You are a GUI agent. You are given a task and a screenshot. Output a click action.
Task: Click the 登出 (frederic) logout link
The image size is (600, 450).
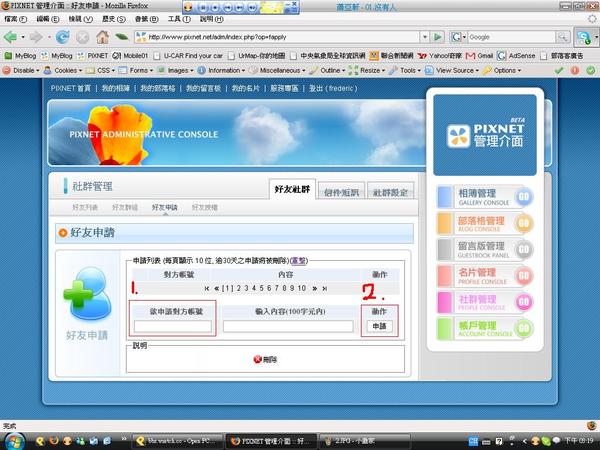333,88
